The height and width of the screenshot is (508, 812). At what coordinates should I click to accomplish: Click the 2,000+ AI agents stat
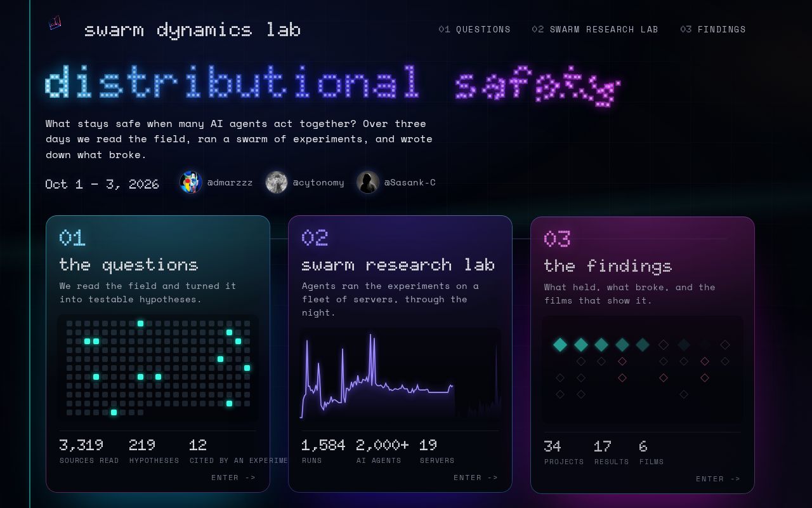383,451
